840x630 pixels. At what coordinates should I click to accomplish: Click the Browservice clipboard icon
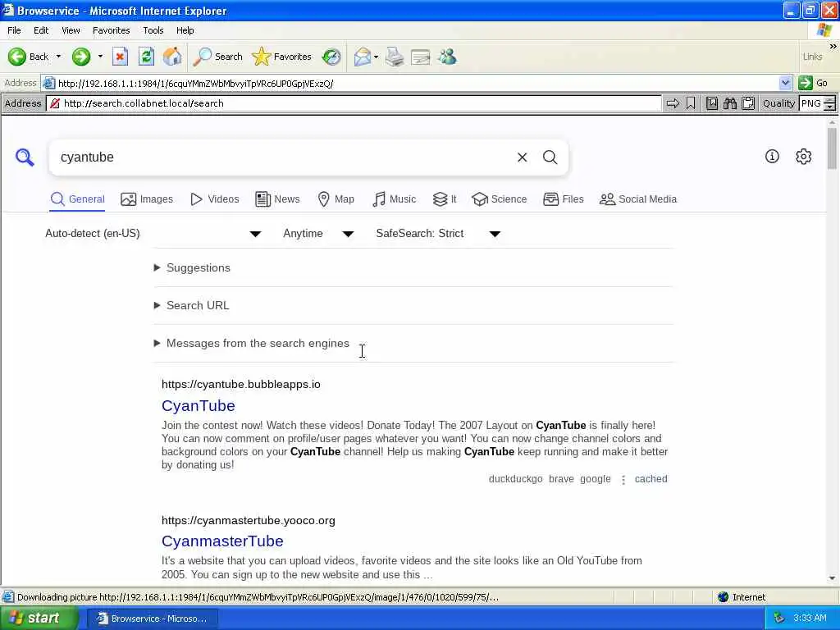(x=748, y=103)
